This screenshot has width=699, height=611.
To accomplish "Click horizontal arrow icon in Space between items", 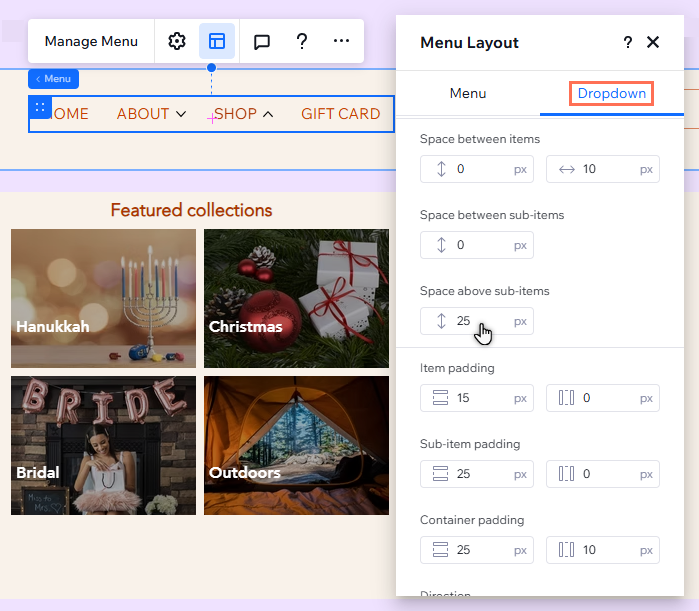I will 567,169.
